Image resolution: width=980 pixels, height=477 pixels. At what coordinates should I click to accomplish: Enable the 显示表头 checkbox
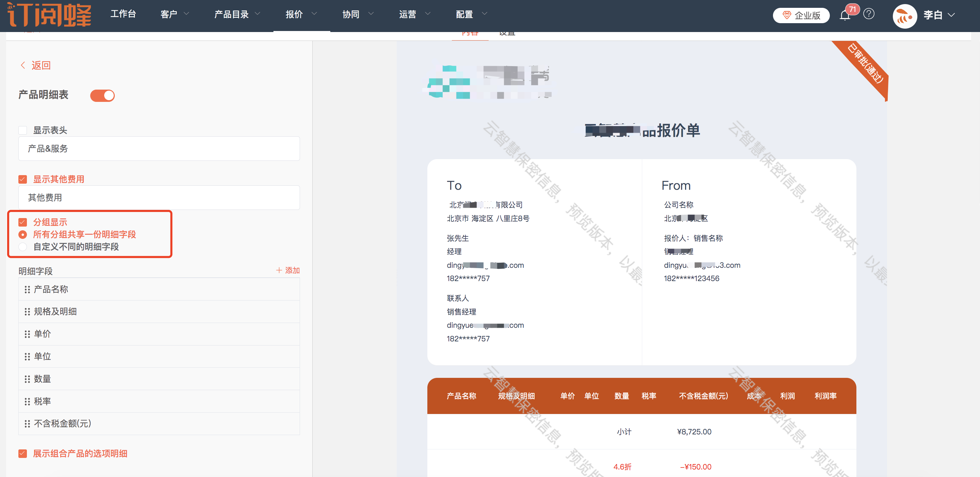[x=23, y=130]
